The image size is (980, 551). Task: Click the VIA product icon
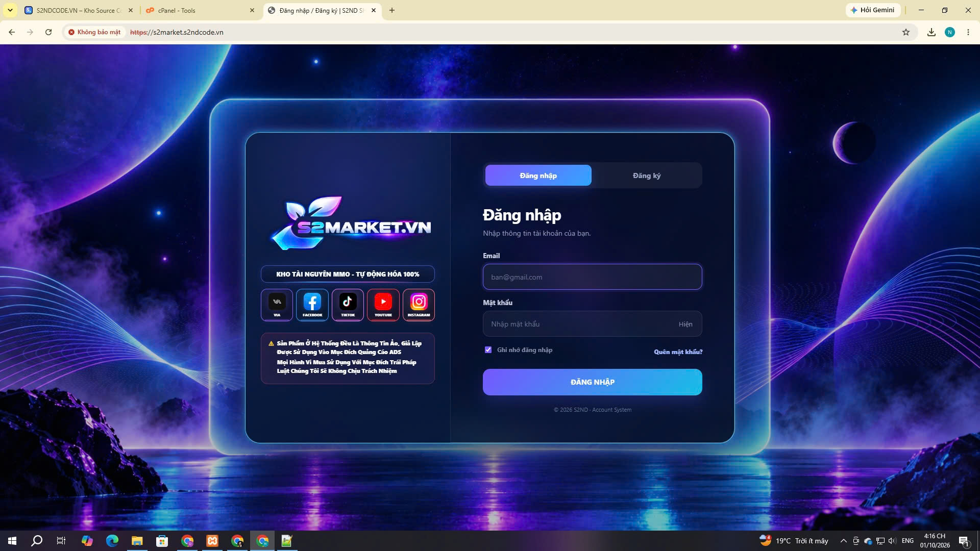[x=277, y=305]
